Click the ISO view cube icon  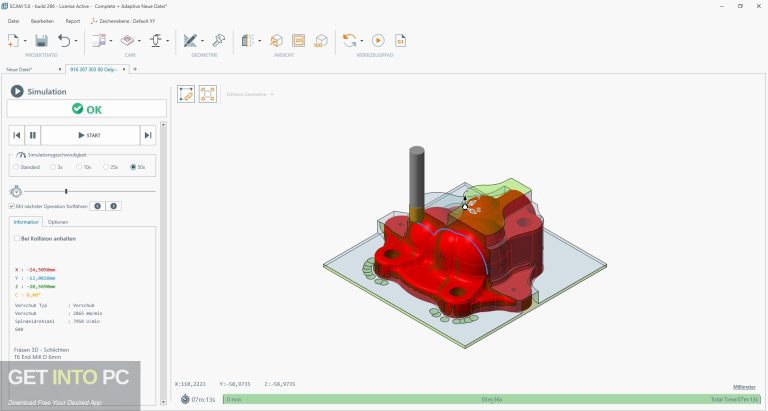pyautogui.click(x=319, y=40)
